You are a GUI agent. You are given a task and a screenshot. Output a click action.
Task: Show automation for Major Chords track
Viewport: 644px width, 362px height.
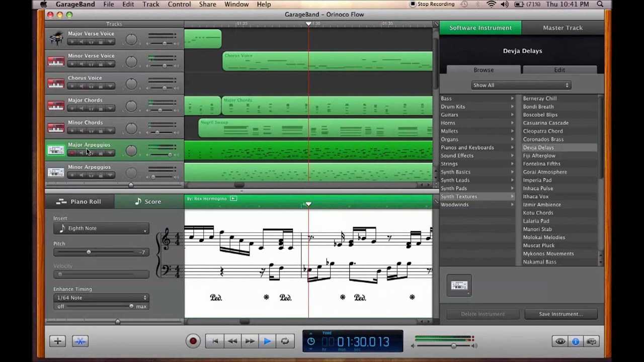pyautogui.click(x=110, y=108)
